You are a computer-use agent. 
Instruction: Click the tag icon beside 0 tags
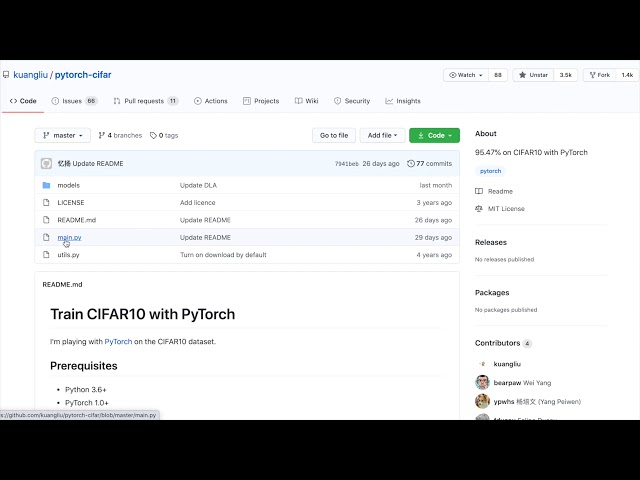[x=153, y=136]
